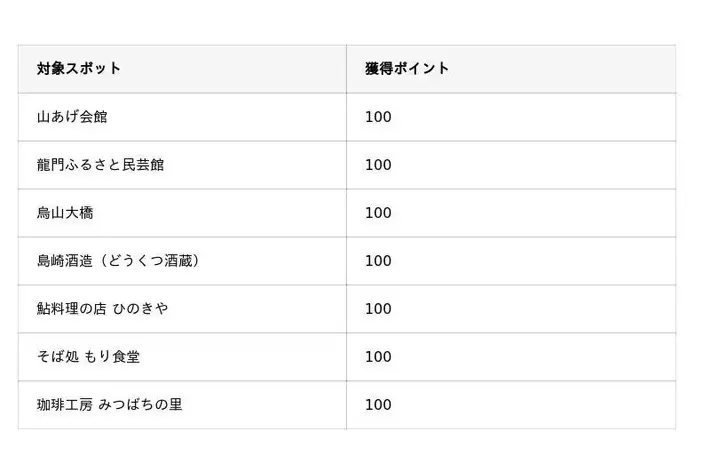Click the 100 points for みつばちの里

(378, 405)
